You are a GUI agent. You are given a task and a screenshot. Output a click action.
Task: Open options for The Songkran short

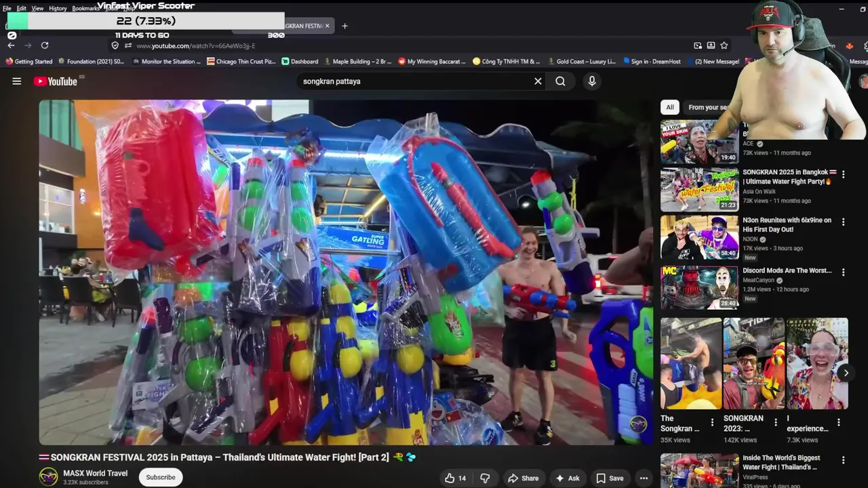[x=712, y=422]
